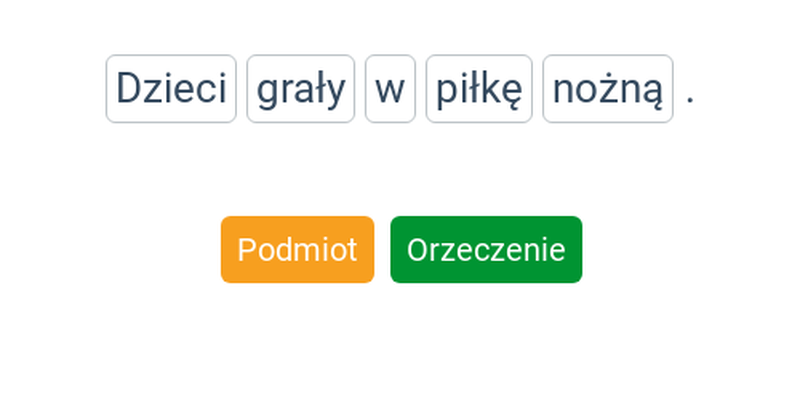Image resolution: width=800 pixels, height=400 pixels.
Task: Click the green Orzeczenie button
Action: tap(486, 249)
